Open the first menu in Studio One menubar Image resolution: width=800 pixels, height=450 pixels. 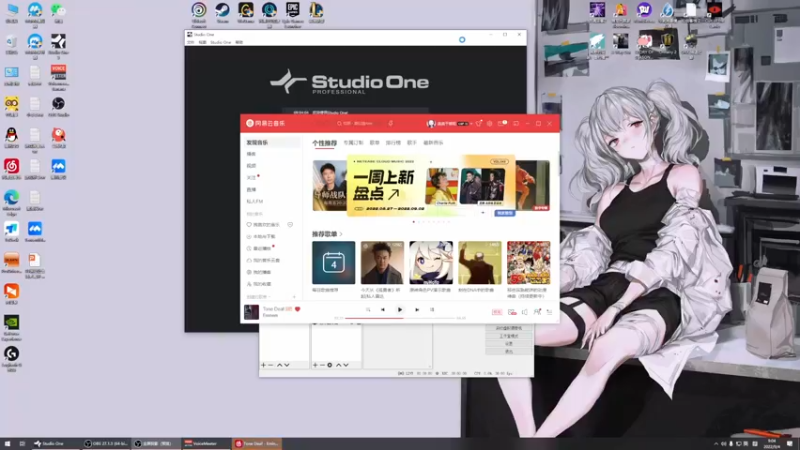click(190, 42)
